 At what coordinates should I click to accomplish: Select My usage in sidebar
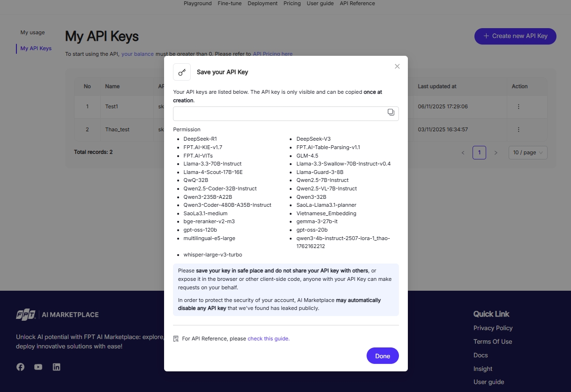[x=33, y=32]
